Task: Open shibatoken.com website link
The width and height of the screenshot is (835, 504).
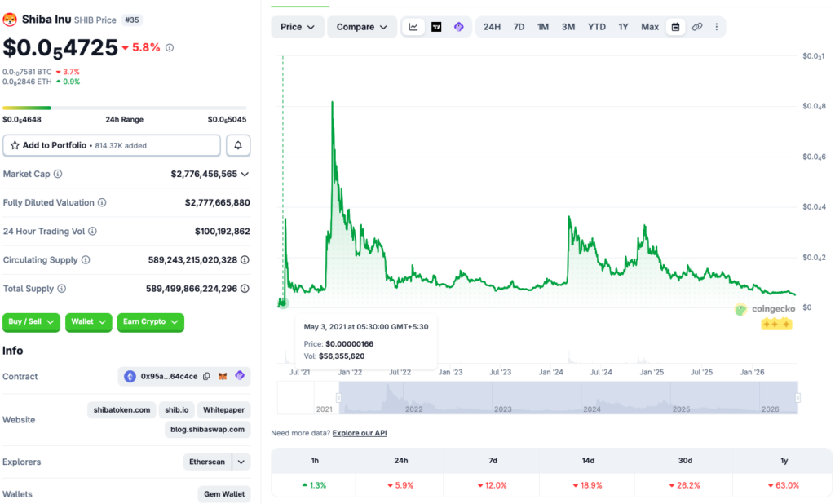Action: tap(121, 409)
